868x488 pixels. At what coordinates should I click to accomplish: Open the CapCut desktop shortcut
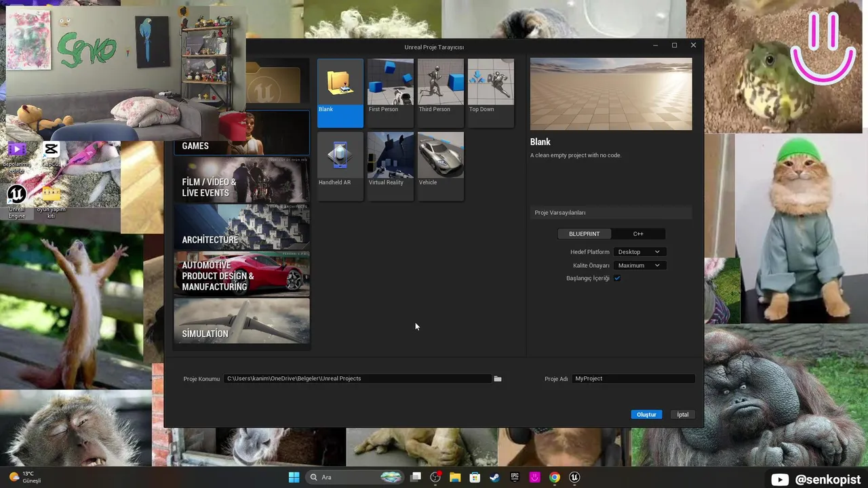tap(51, 155)
